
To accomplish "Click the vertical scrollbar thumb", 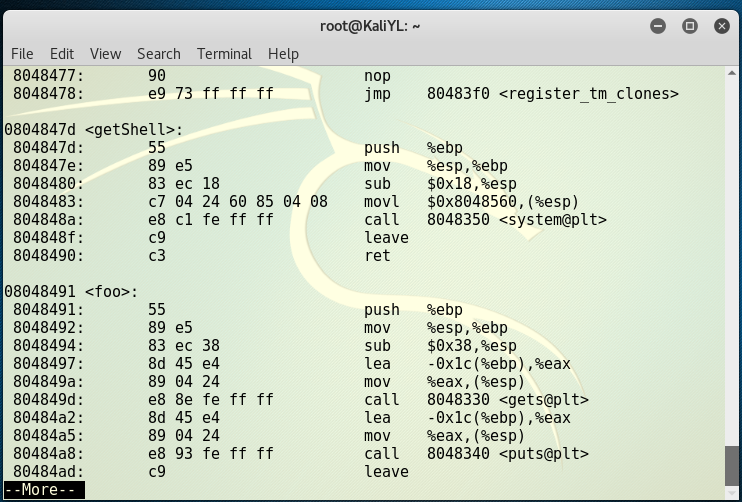I will [x=731, y=465].
